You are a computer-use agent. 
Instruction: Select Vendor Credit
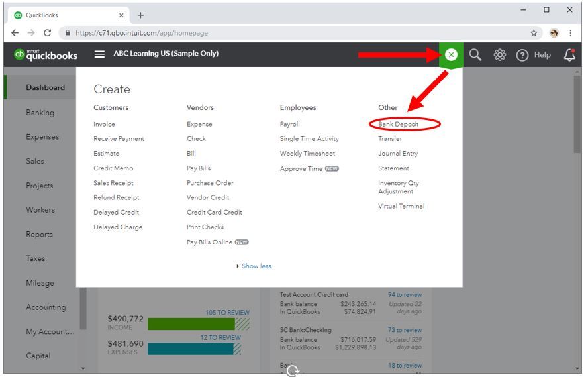click(208, 197)
